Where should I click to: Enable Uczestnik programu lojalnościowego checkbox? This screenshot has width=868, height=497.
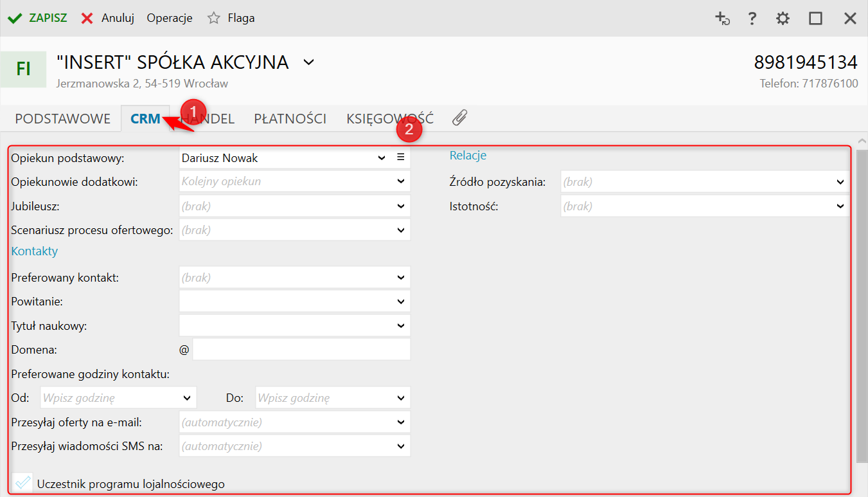coord(22,483)
